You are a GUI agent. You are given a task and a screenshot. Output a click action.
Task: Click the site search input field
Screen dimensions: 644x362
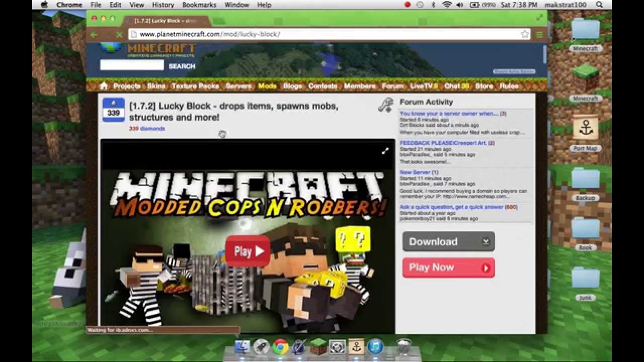132,65
